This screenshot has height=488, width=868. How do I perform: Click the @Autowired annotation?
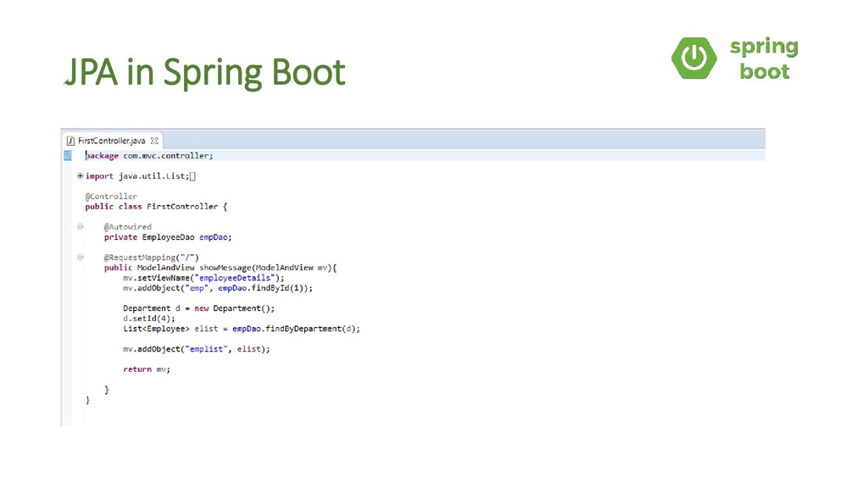[x=127, y=227]
